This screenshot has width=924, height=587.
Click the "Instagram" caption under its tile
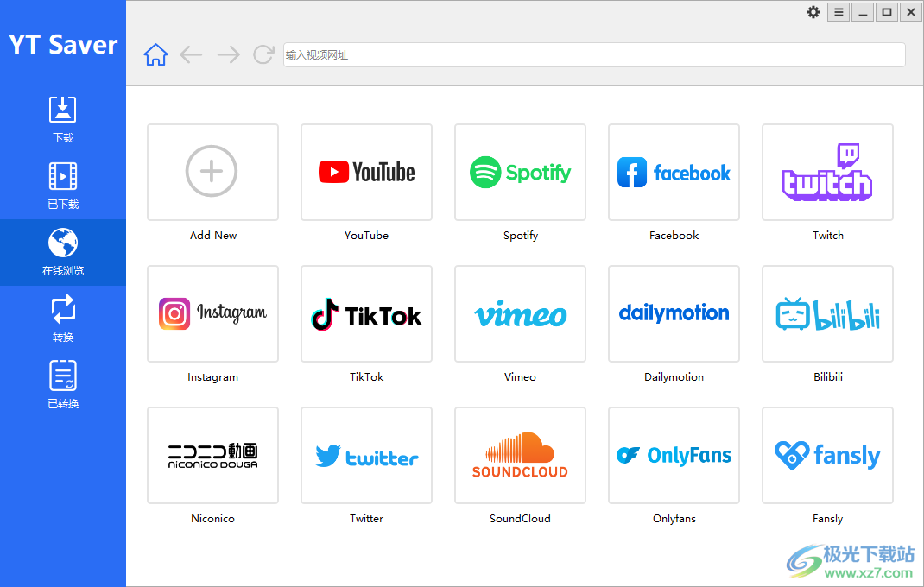(212, 377)
